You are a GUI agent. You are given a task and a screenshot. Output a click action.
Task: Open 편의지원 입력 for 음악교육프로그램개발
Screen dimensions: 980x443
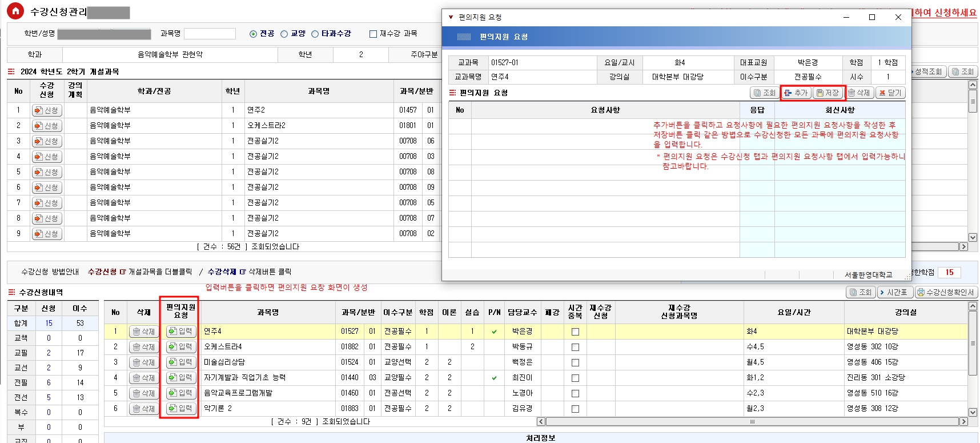click(x=181, y=393)
